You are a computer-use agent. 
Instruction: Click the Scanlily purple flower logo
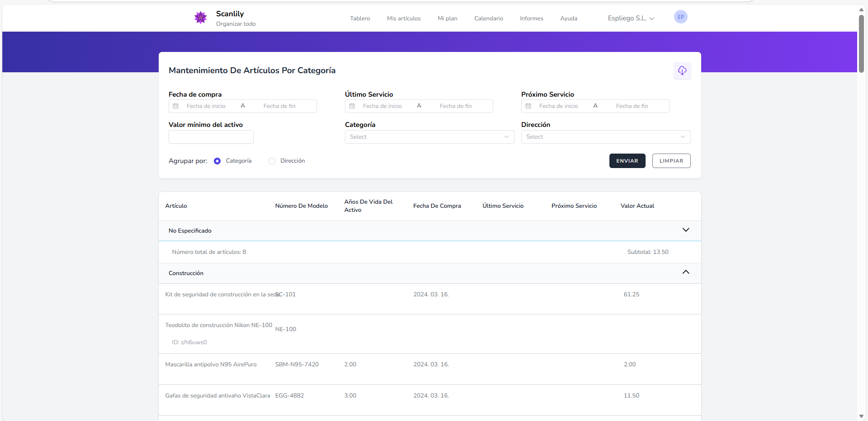pos(200,18)
